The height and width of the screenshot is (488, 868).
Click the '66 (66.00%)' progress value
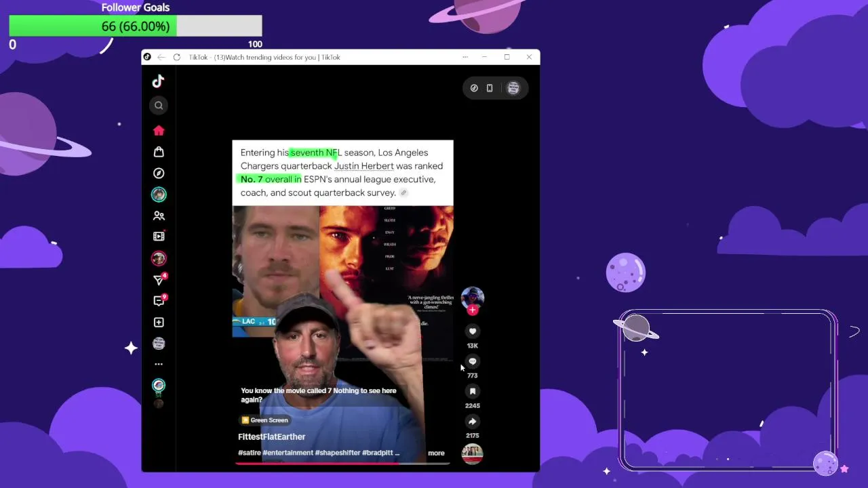pyautogui.click(x=136, y=26)
